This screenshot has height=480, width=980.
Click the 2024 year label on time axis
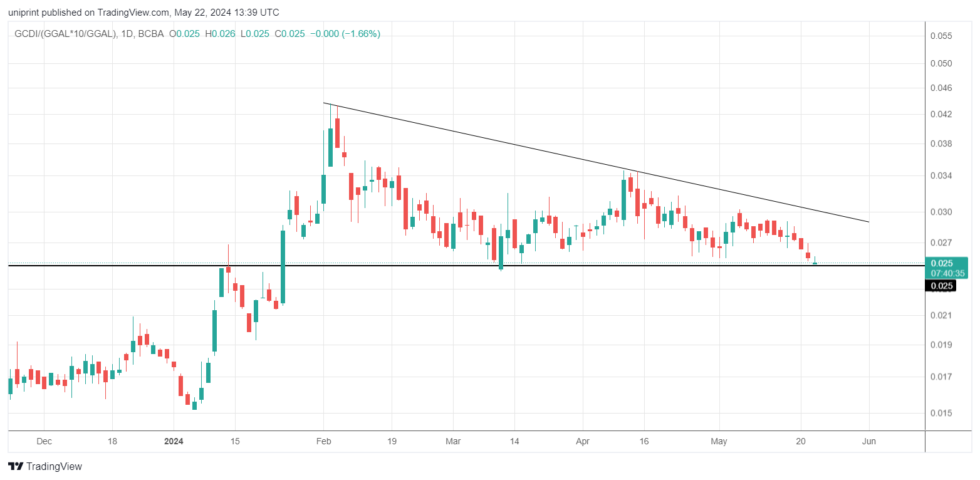coord(174,442)
